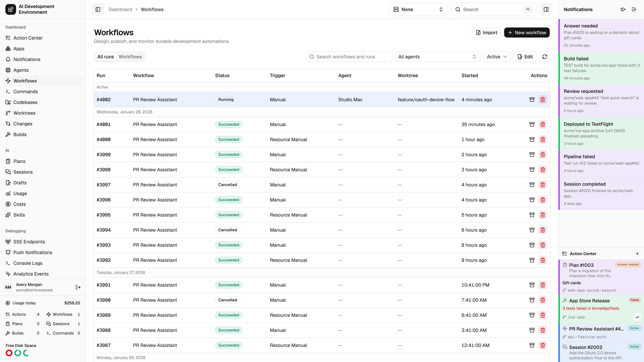
Task: Delete run #3988 with trash icon
Action: [x=543, y=330]
